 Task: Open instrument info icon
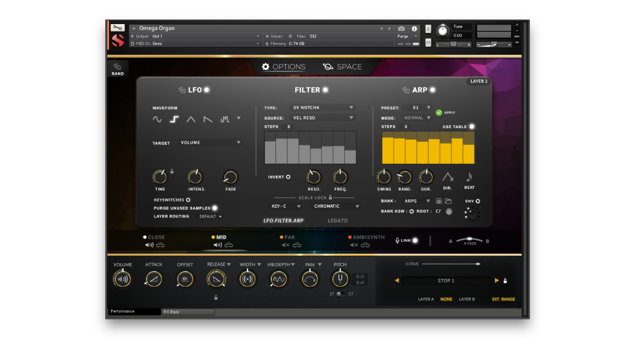click(414, 29)
